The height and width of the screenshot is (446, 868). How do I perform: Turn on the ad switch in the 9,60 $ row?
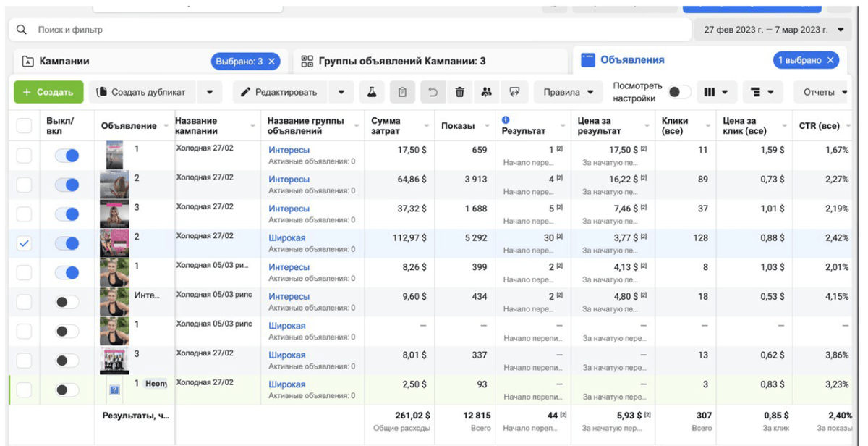(x=67, y=302)
